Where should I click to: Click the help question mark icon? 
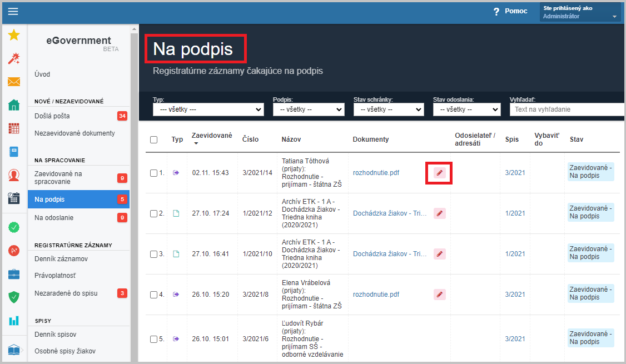coord(496,12)
